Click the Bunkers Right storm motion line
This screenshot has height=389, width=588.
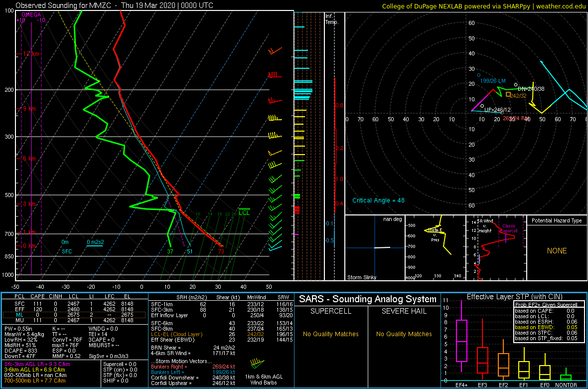click(193, 367)
